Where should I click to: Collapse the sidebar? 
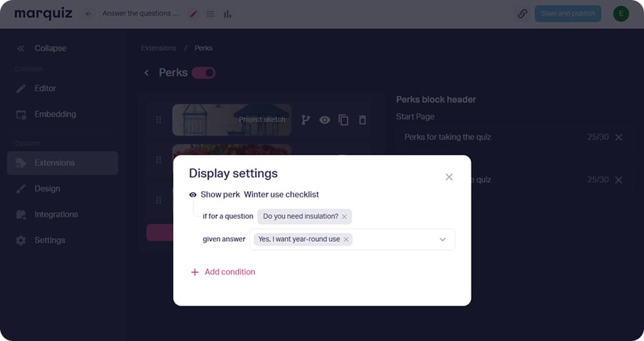[41, 48]
